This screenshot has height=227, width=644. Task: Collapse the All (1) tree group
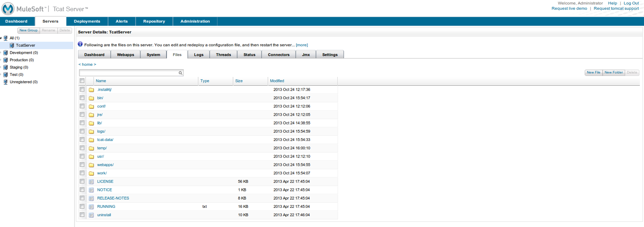pyautogui.click(x=1, y=38)
